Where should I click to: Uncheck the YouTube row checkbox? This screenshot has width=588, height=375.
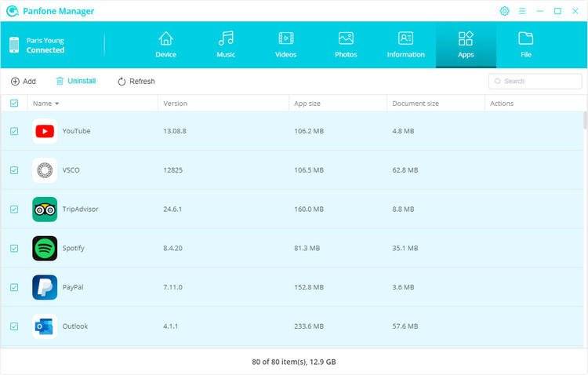14,131
